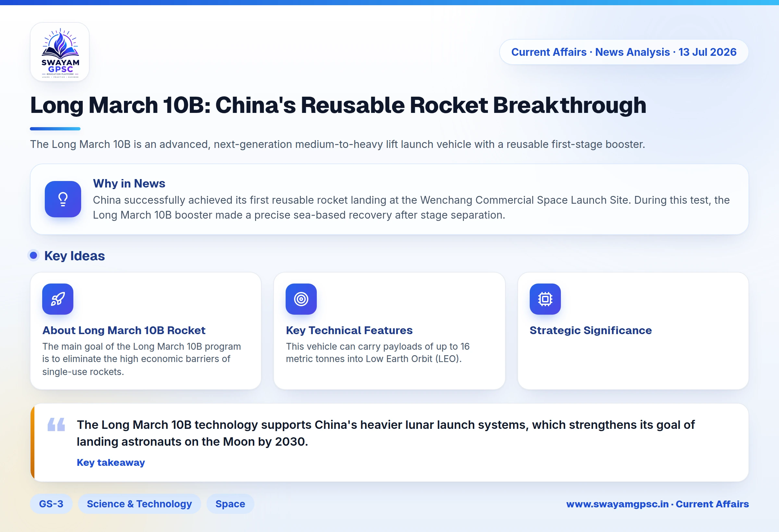Click the chip icon above Strategic Significance
The width and height of the screenshot is (779, 532).
[x=545, y=299]
